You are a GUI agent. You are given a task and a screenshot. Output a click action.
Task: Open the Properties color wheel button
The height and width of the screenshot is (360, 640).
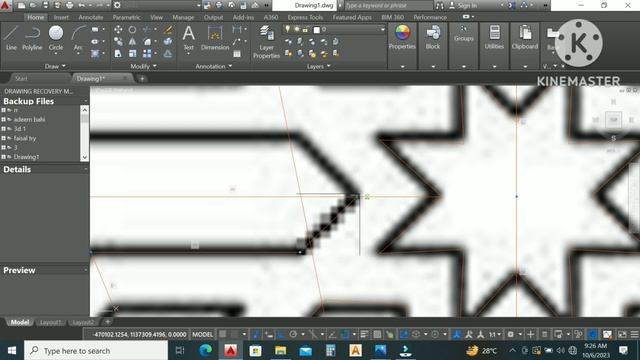click(402, 38)
